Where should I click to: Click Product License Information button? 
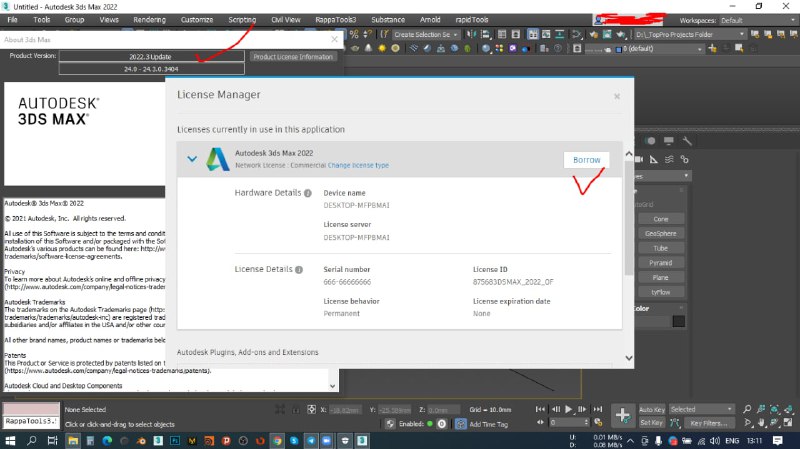(x=293, y=57)
